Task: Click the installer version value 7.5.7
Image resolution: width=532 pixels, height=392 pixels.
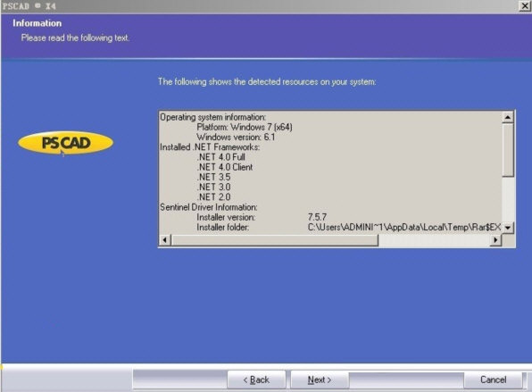Action: (x=317, y=217)
